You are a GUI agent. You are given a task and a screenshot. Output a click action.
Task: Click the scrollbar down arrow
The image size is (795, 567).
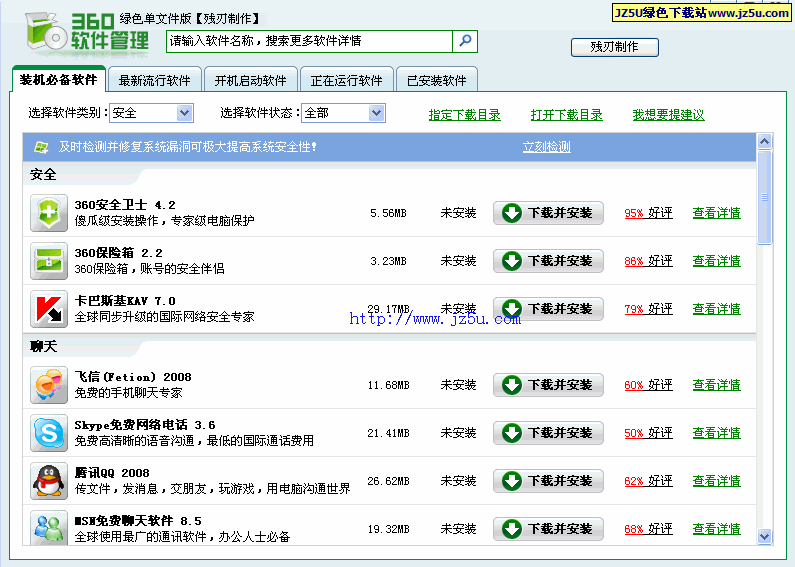(x=765, y=536)
